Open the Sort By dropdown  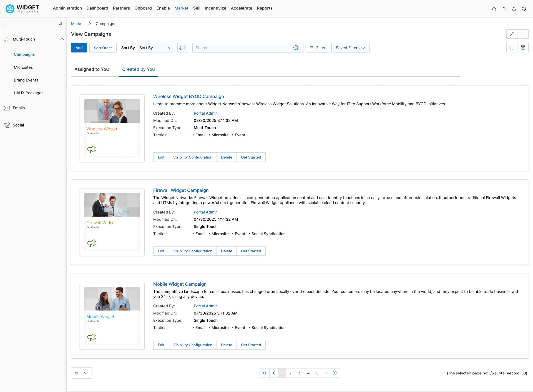(x=156, y=47)
